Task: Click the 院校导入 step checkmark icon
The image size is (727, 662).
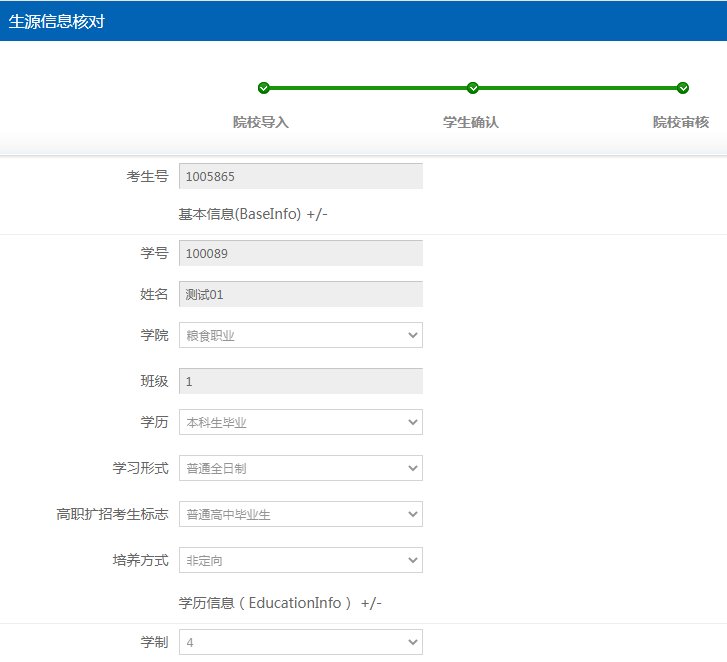Action: pyautogui.click(x=263, y=88)
